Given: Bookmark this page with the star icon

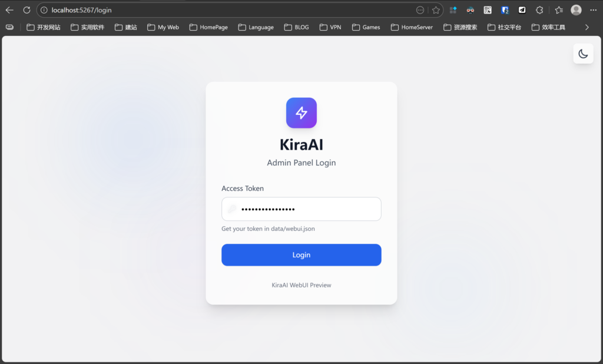Looking at the screenshot, I should [x=436, y=10].
